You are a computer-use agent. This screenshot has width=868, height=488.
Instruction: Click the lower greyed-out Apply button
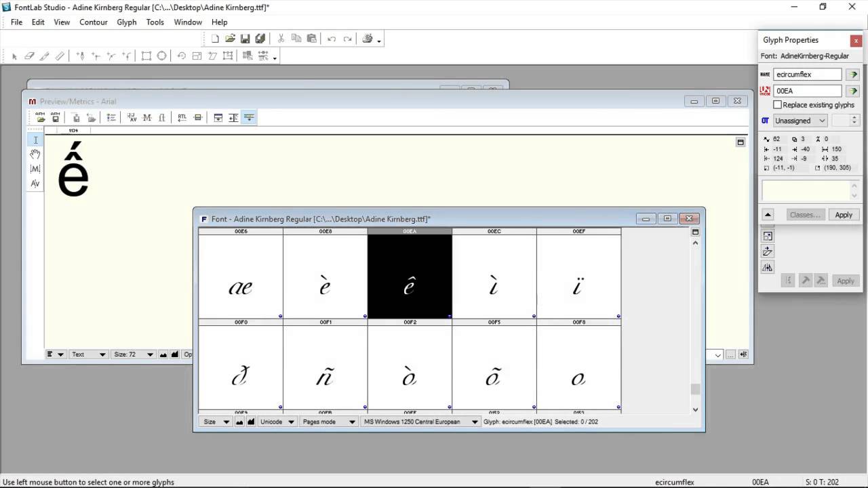coord(846,281)
